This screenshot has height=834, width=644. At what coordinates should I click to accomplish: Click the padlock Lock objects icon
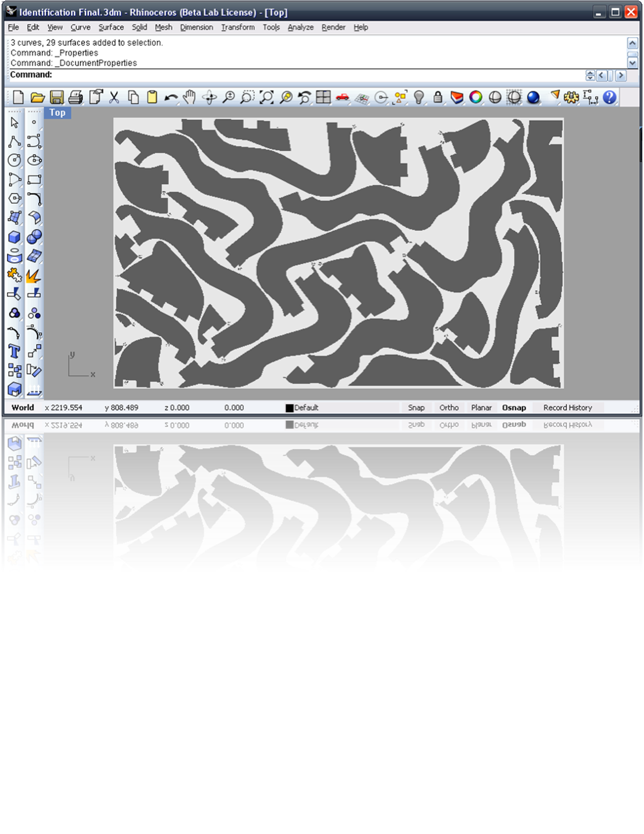point(437,98)
